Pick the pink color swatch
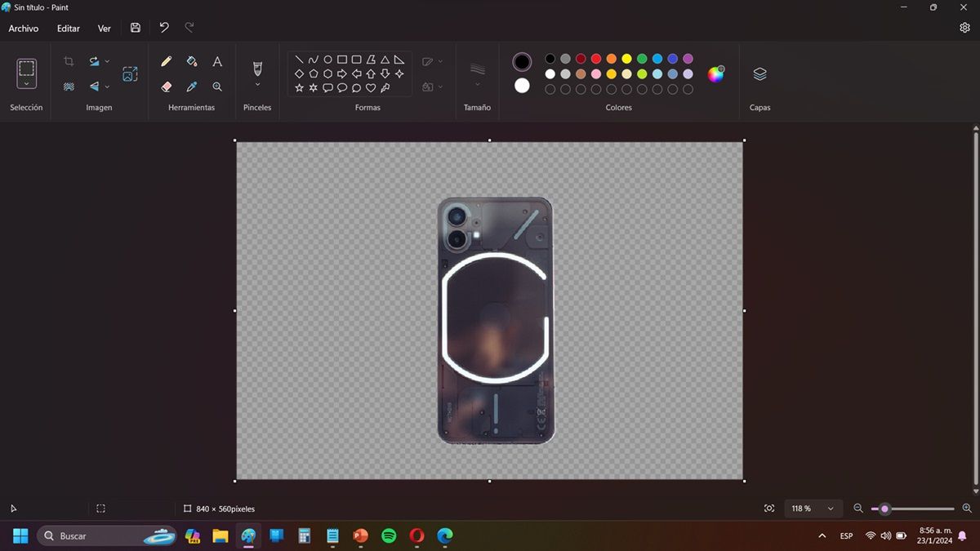This screenshot has height=551, width=980. [x=596, y=74]
